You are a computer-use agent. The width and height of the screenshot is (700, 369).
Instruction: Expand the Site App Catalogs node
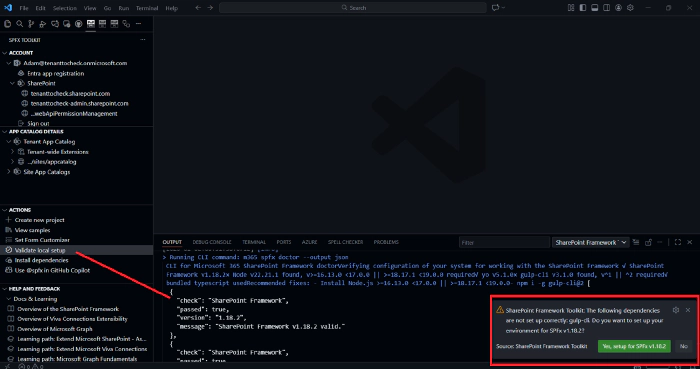click(8, 172)
